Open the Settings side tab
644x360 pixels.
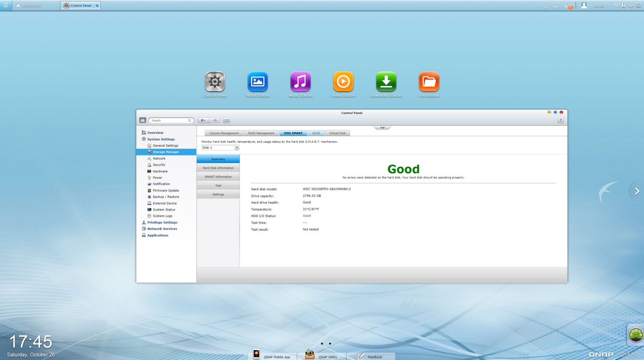tap(218, 194)
